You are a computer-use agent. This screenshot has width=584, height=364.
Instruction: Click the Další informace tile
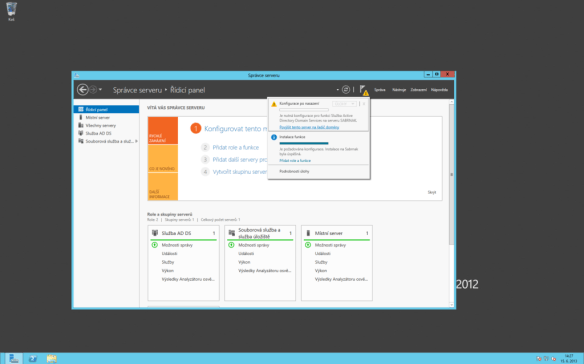163,187
